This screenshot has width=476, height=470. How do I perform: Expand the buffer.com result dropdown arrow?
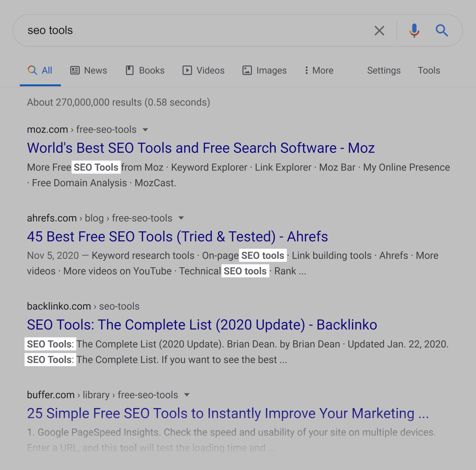[x=185, y=394]
